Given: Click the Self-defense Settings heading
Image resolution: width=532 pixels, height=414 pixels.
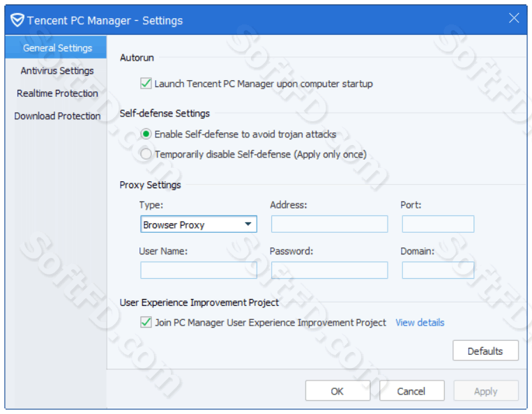Looking at the screenshot, I should click(x=165, y=113).
